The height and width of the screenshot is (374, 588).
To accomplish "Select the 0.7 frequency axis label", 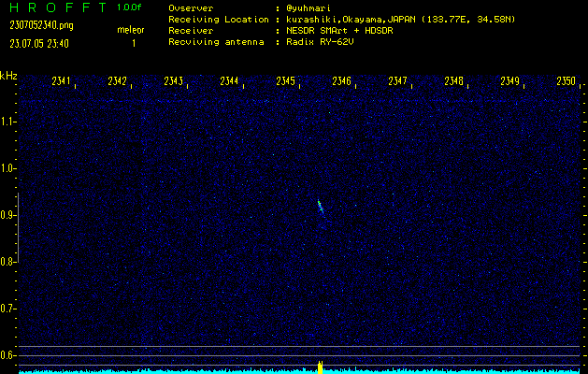I will [8, 309].
